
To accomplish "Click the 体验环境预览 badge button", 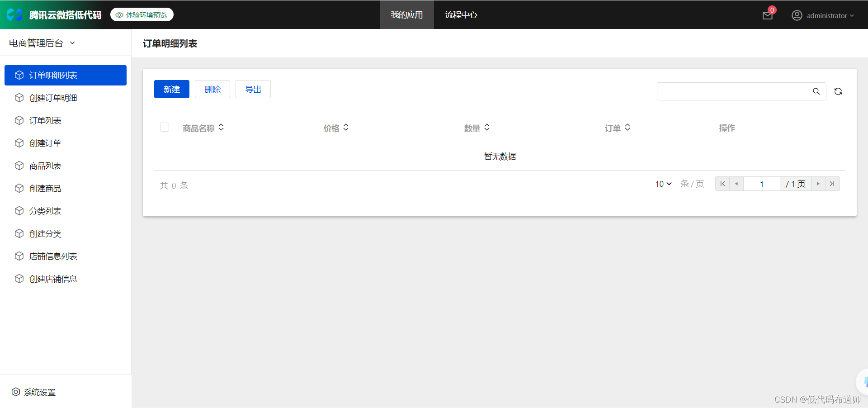I will click(142, 15).
